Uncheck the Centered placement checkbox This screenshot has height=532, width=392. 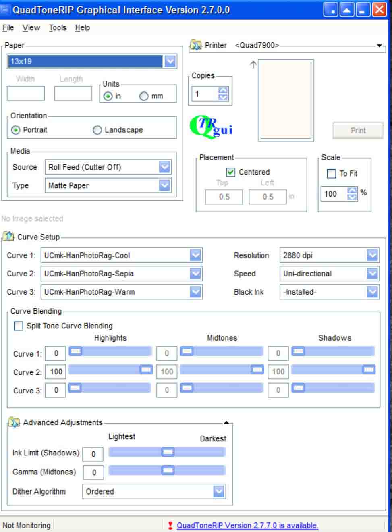[230, 172]
